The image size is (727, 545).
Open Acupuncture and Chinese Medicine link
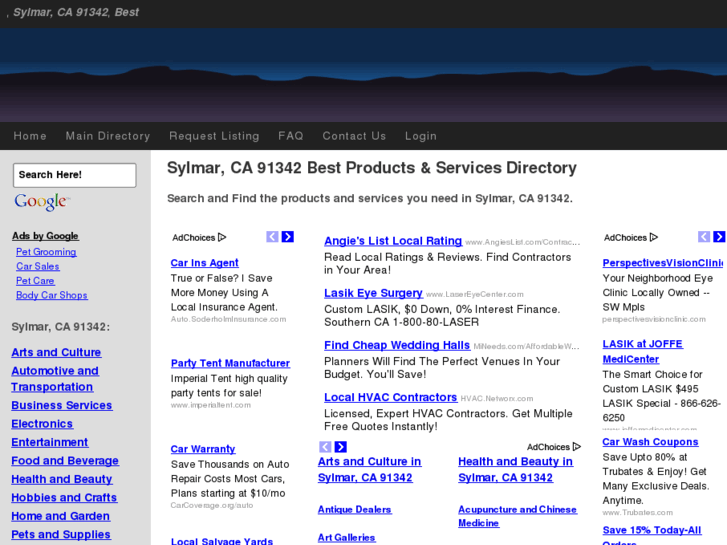pos(517,516)
